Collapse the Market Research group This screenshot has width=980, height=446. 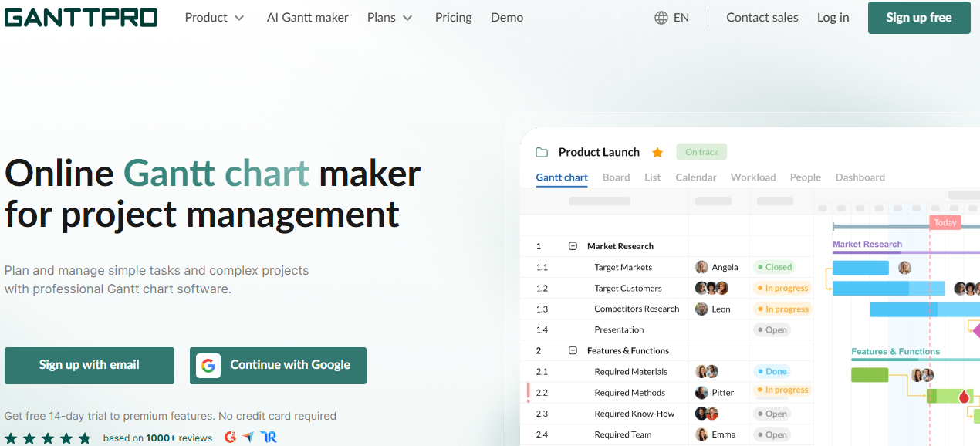click(573, 246)
